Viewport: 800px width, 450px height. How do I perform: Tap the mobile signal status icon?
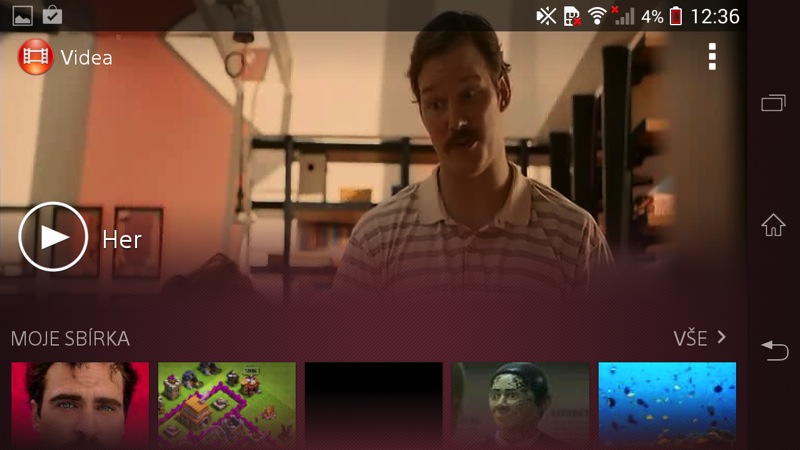[623, 16]
